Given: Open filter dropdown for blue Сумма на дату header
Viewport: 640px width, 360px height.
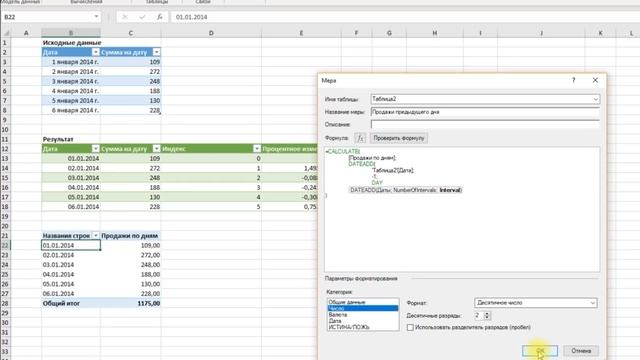Looking at the screenshot, I should pyautogui.click(x=156, y=52).
